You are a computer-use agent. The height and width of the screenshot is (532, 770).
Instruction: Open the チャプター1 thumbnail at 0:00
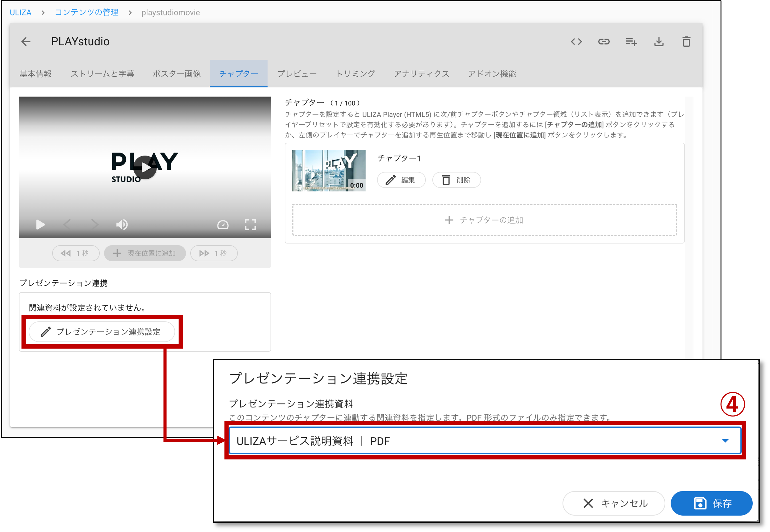point(329,171)
